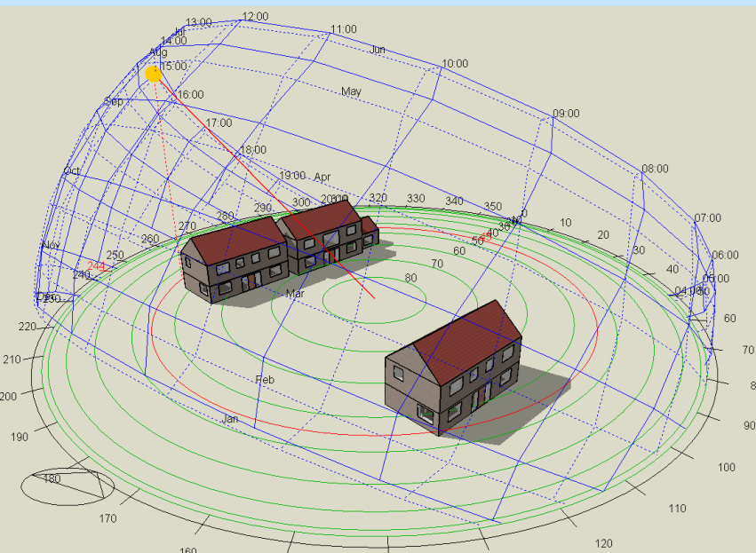The image size is (756, 553).
Task: Select the Jan sun path label
Action: pos(230,419)
